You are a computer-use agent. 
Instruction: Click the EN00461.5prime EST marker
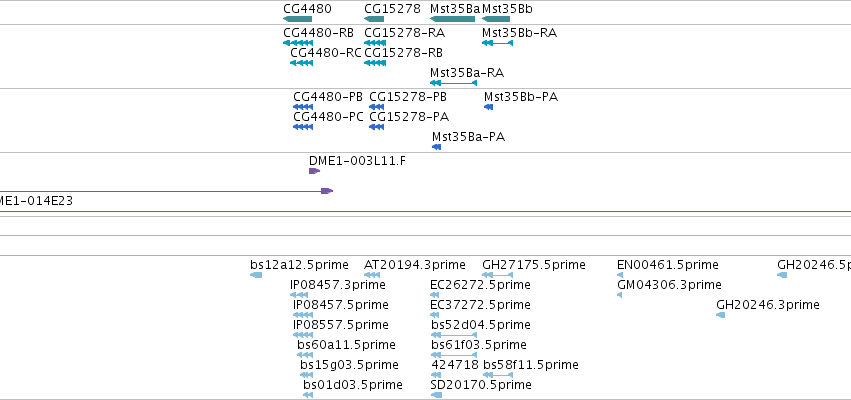[620, 275]
